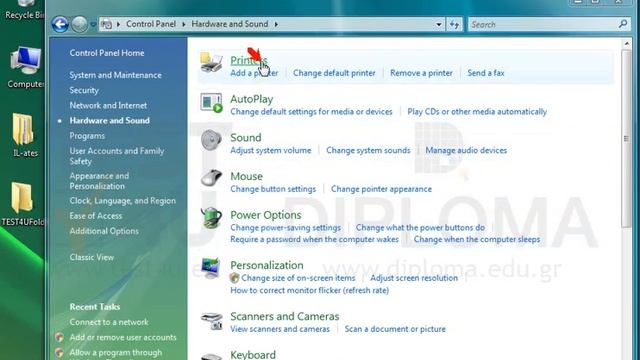Open Clock, Language, and Region
This screenshot has height=360, width=640.
tap(122, 201)
